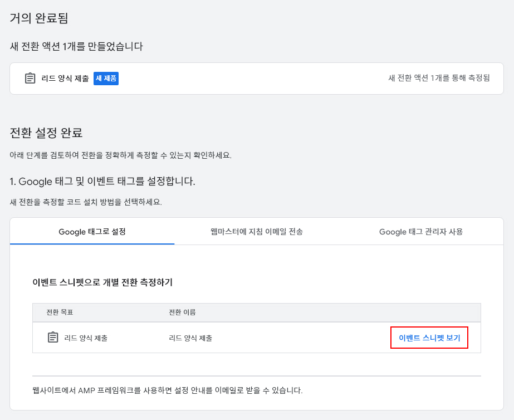Click the 이벤트 스니펫으로 개별 전환 측정하기 heading
This screenshot has height=420, width=514.
point(102,282)
